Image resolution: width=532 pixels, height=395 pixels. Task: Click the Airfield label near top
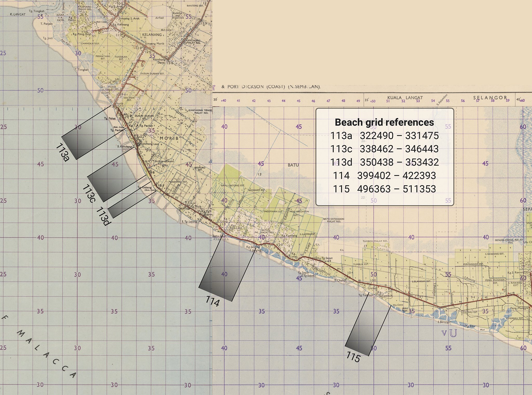[159, 18]
